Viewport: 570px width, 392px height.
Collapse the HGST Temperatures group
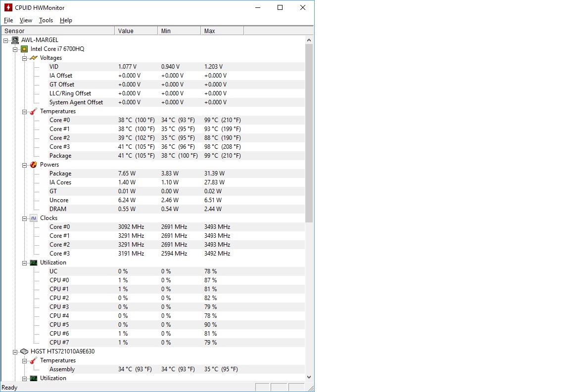coord(25,361)
